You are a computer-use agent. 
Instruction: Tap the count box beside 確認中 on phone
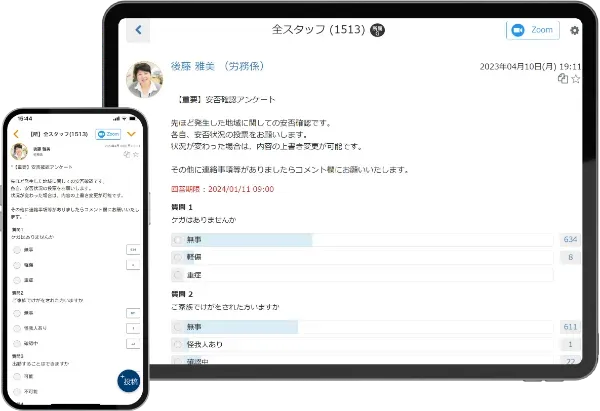133,344
